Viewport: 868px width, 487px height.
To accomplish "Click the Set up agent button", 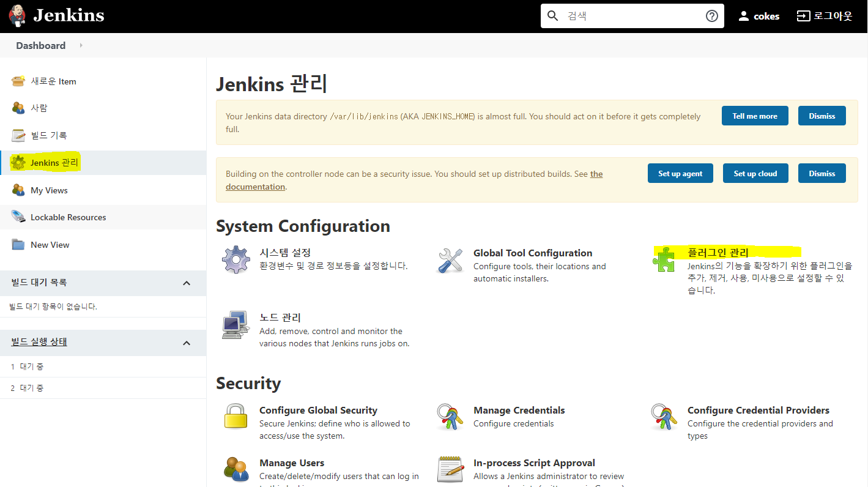I will (x=680, y=173).
